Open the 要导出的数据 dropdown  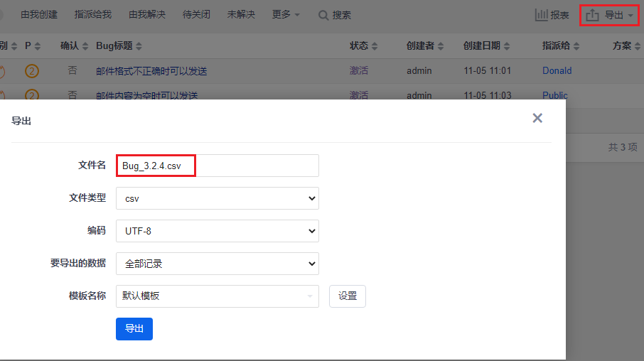pyautogui.click(x=218, y=264)
